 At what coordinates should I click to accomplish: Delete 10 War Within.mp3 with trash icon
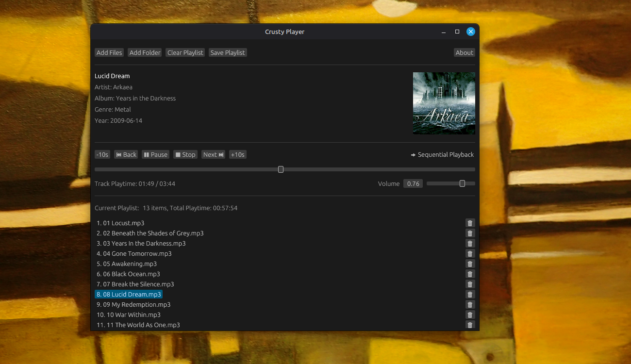[469, 315]
